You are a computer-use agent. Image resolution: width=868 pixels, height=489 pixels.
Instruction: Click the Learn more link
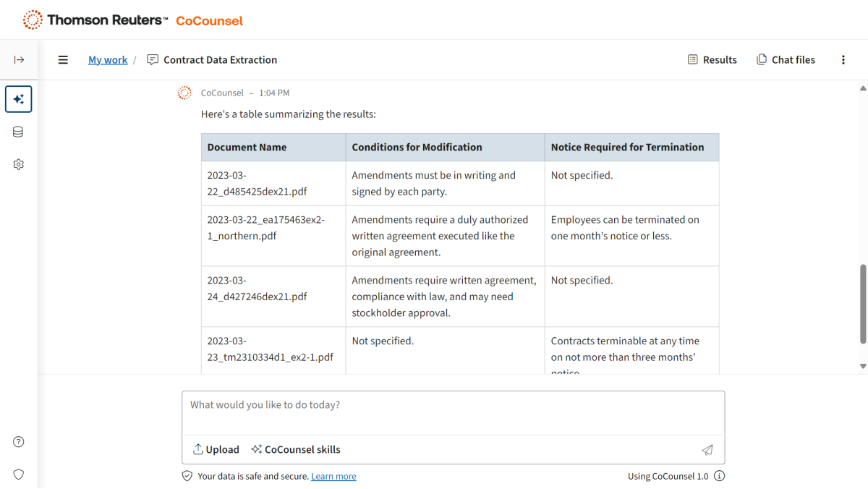coord(333,476)
